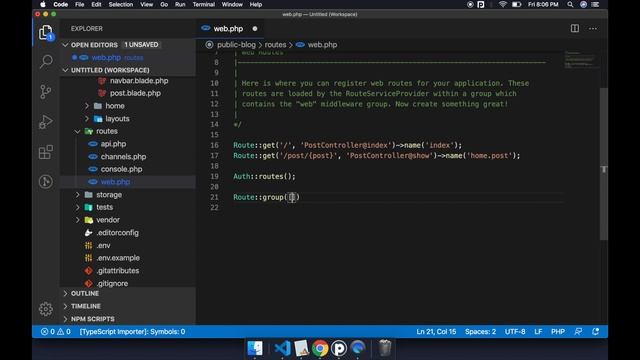Screen dimensions: 640x360
Task: Change the LF end of line sequence
Action: (538, 331)
